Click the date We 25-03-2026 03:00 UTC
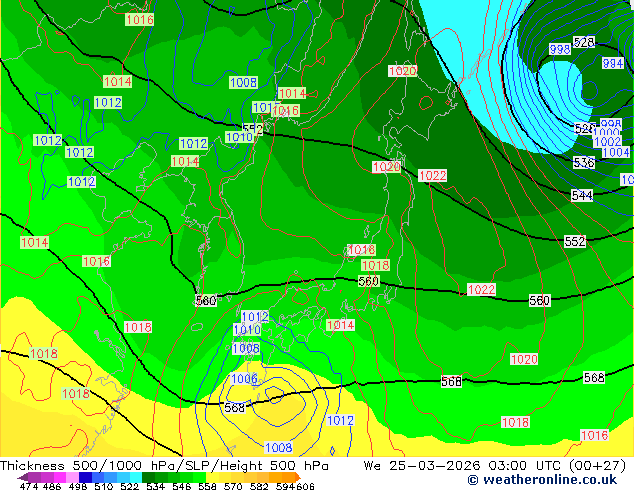Image resolution: width=634 pixels, height=490 pixels. 465,466
